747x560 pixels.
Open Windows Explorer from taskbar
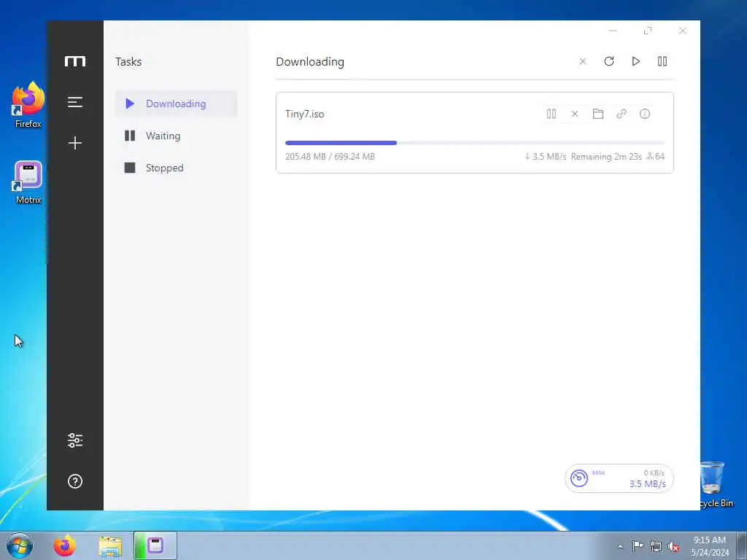[x=111, y=545]
